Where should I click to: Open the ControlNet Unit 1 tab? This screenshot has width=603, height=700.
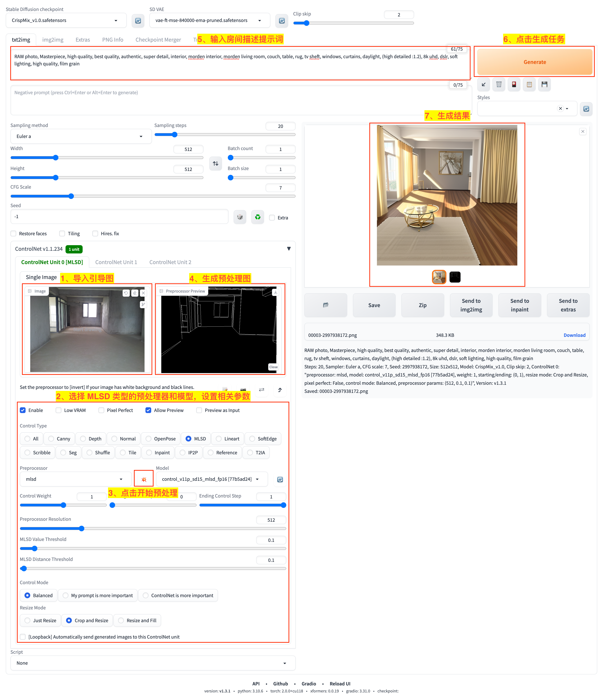(116, 262)
